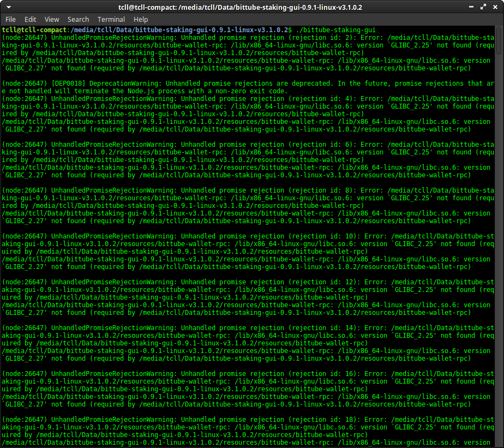Viewport: 504px width, 448px height.
Task: Open the Terminal menu
Action: click(x=111, y=19)
